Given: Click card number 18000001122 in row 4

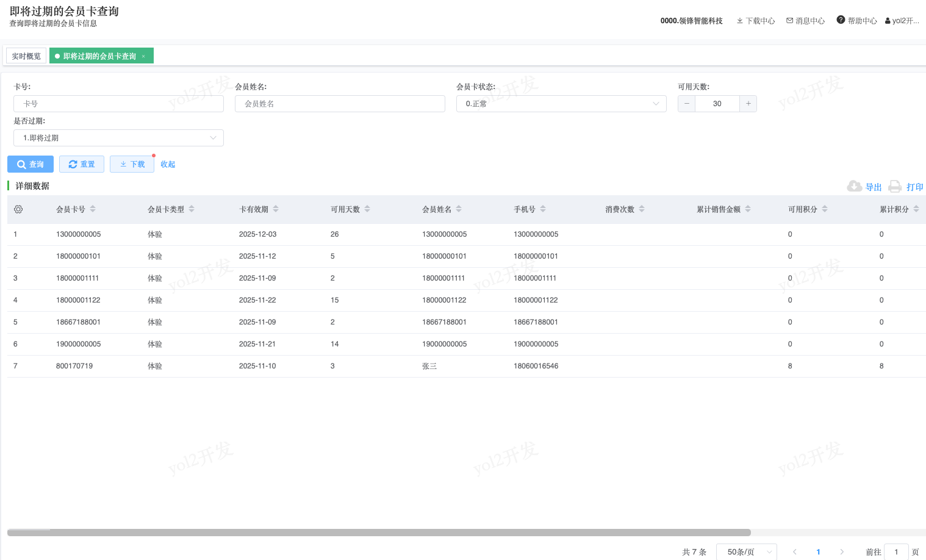Looking at the screenshot, I should [x=78, y=300].
